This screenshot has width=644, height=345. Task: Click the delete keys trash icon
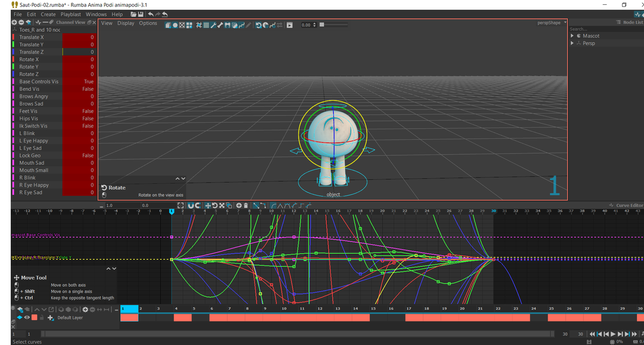(246, 205)
